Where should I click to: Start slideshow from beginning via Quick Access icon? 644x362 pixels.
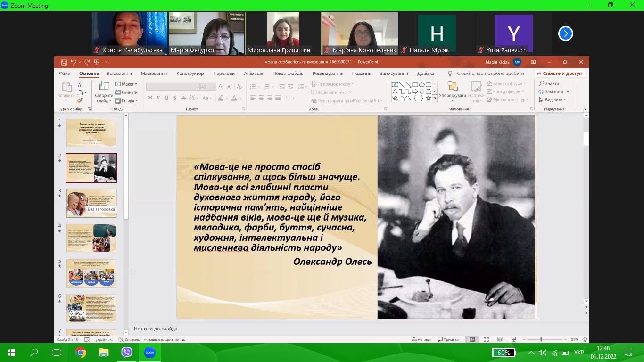tap(97, 62)
